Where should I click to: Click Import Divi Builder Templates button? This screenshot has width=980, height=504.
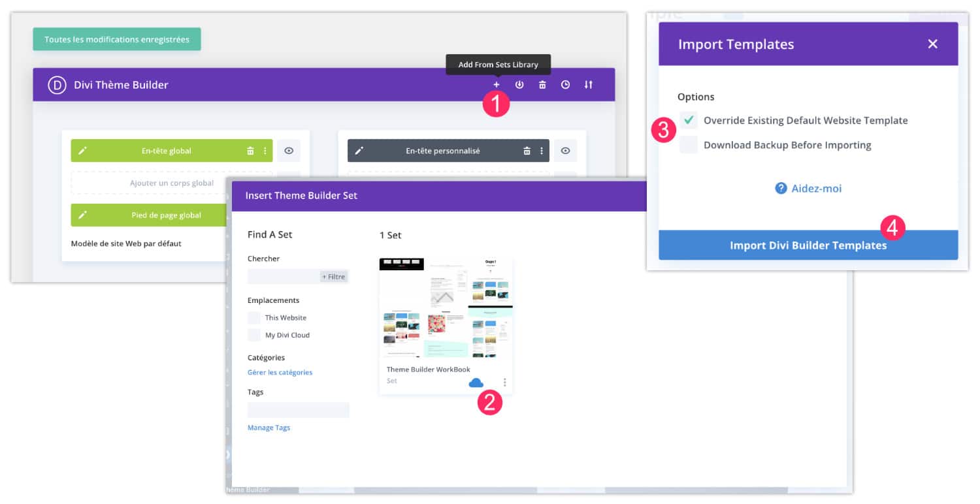point(808,245)
